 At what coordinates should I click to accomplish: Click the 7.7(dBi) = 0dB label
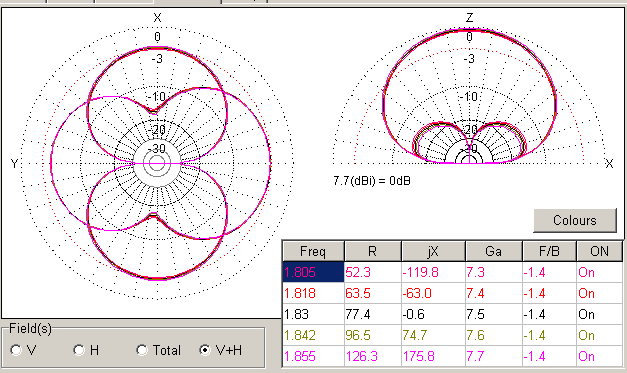pyautogui.click(x=372, y=181)
